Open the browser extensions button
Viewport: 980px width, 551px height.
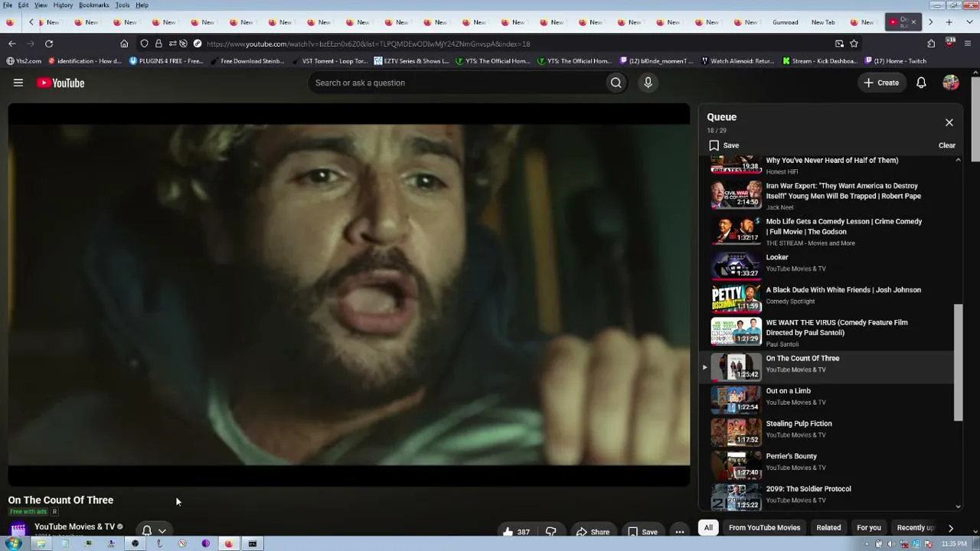point(931,44)
